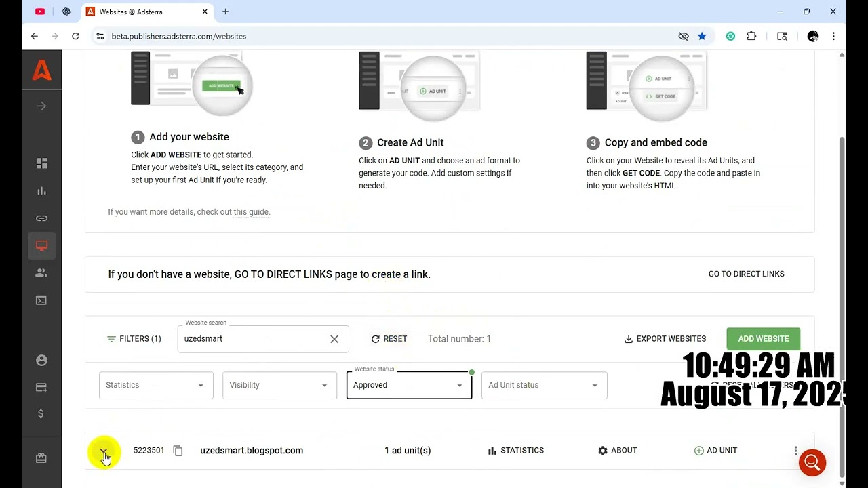868x488 pixels.
Task: Click the Adsterra logo in sidebar
Action: [41, 70]
